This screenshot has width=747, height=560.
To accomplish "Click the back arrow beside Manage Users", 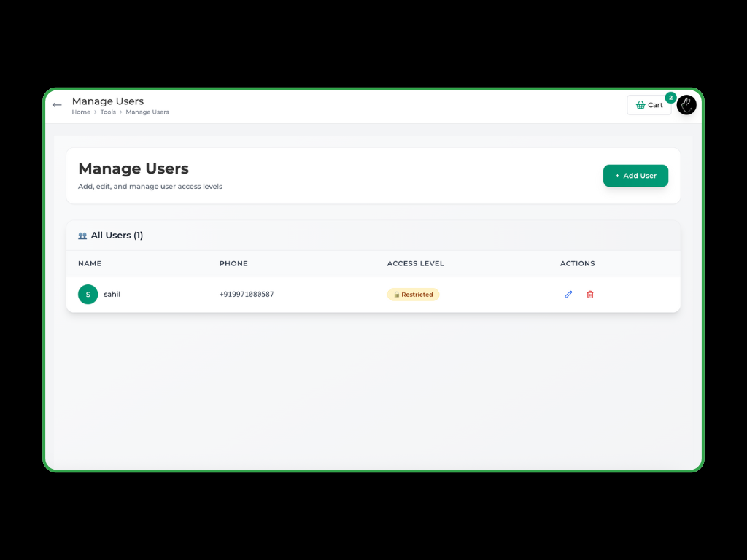I will click(x=57, y=105).
